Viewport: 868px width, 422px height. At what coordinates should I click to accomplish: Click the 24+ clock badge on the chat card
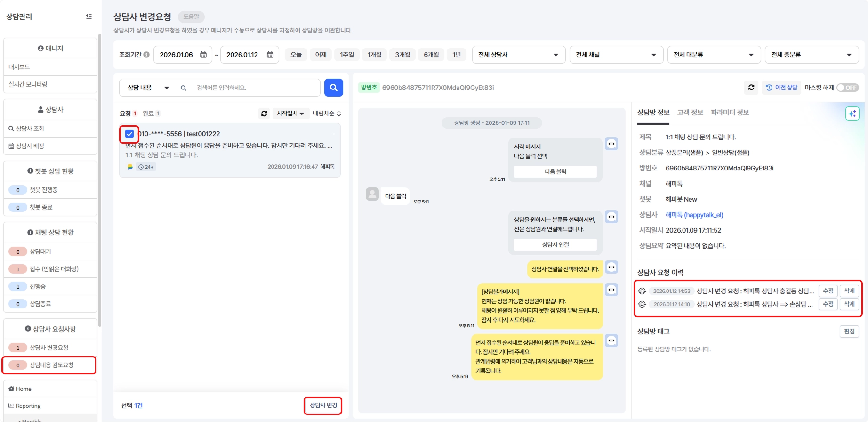[x=146, y=167]
